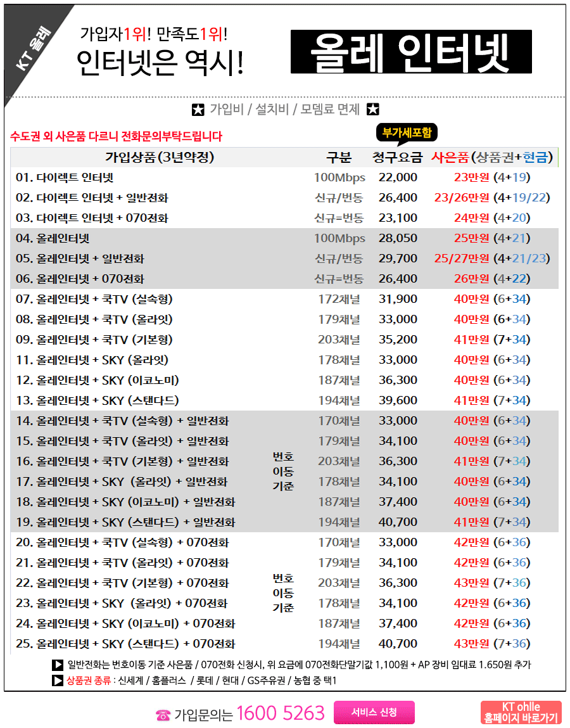Choose plan 09. 올레인터넷 + 쿡TV (기본형)
The image size is (570, 728).
(x=94, y=340)
